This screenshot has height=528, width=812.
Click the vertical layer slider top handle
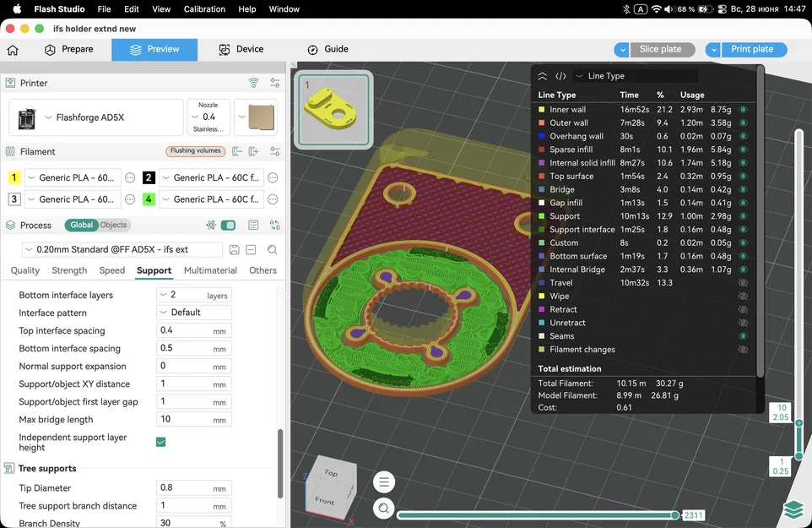[x=799, y=423]
